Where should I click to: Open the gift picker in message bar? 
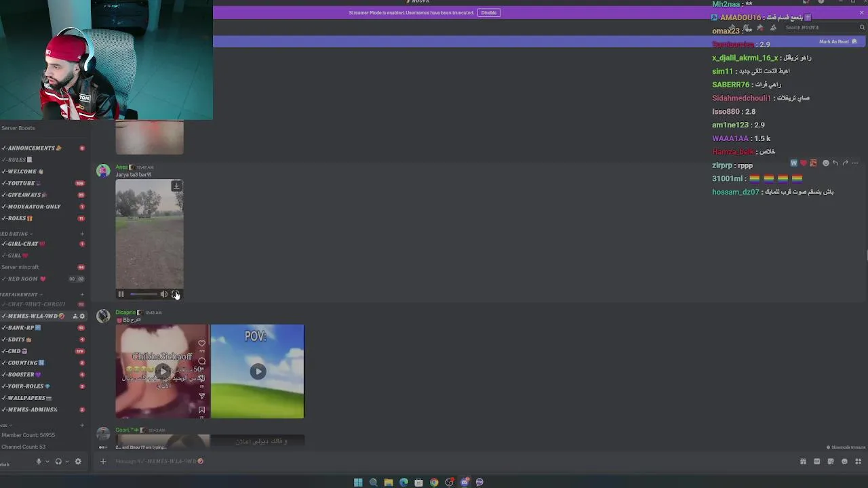point(803,462)
